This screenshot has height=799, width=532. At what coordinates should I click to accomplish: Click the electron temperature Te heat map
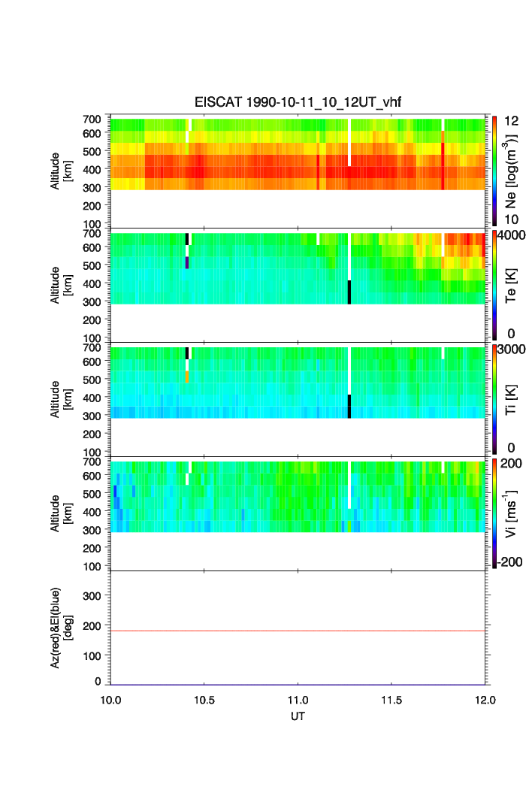298,268
